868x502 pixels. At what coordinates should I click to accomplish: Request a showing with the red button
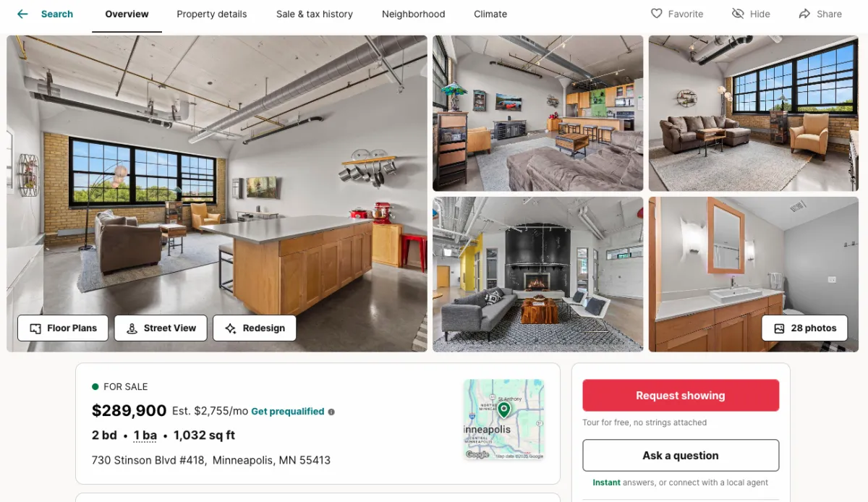point(681,396)
